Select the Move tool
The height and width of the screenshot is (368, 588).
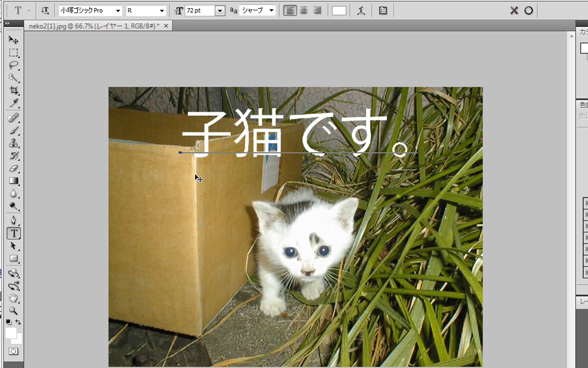click(13, 40)
